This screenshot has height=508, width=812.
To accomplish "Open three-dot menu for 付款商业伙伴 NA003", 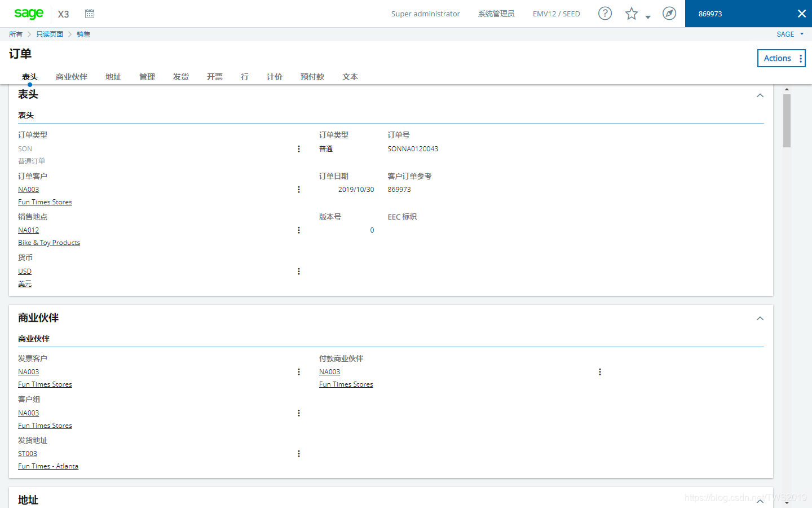I will (x=600, y=372).
